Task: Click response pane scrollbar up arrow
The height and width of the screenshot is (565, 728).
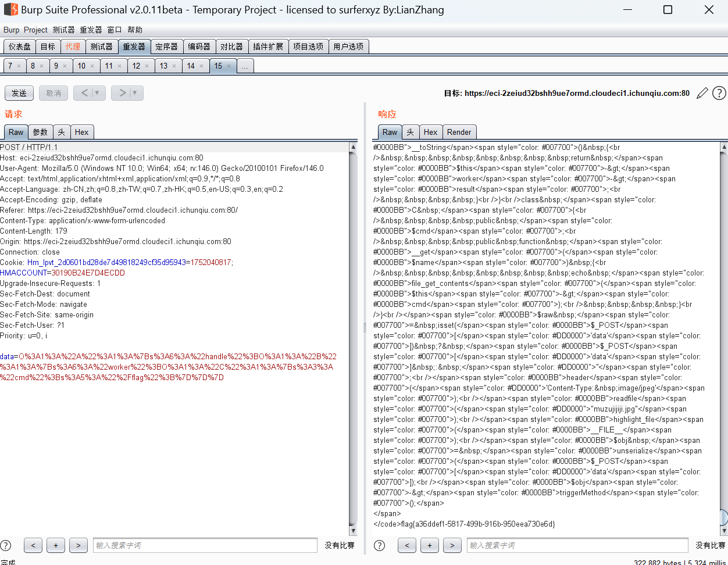Action: [x=723, y=147]
